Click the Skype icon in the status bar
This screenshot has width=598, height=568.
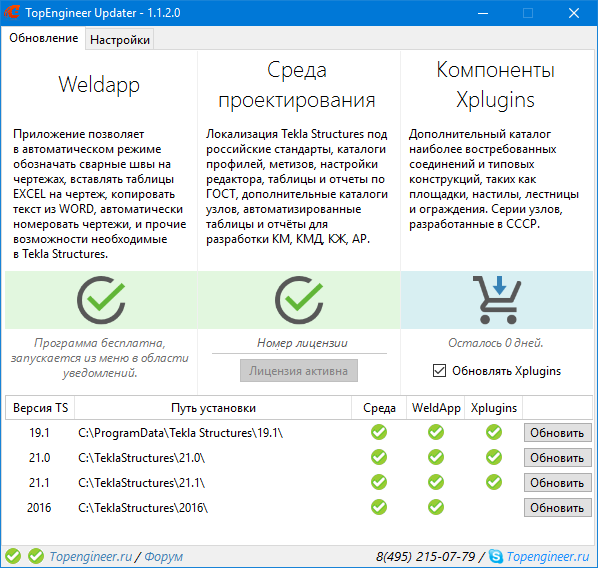(x=495, y=556)
